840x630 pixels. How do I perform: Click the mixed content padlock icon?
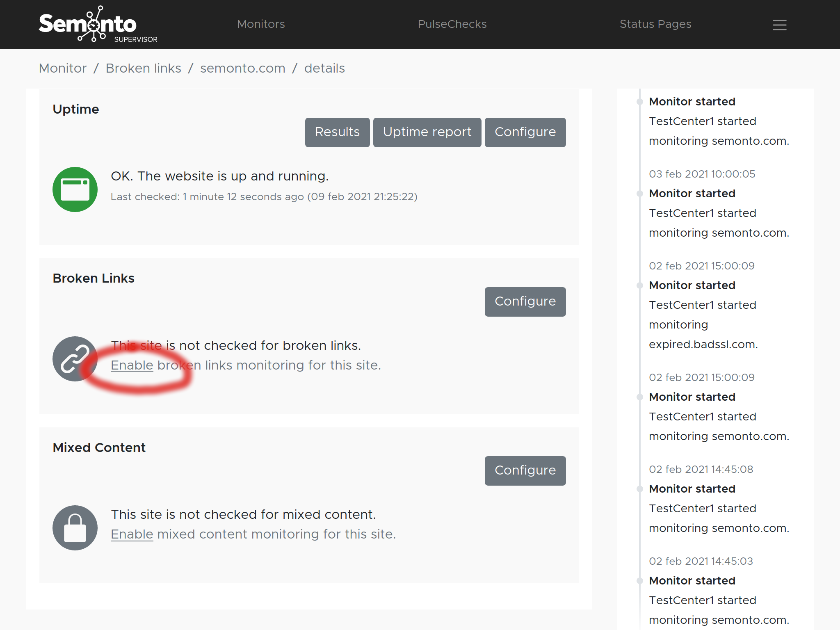75,528
